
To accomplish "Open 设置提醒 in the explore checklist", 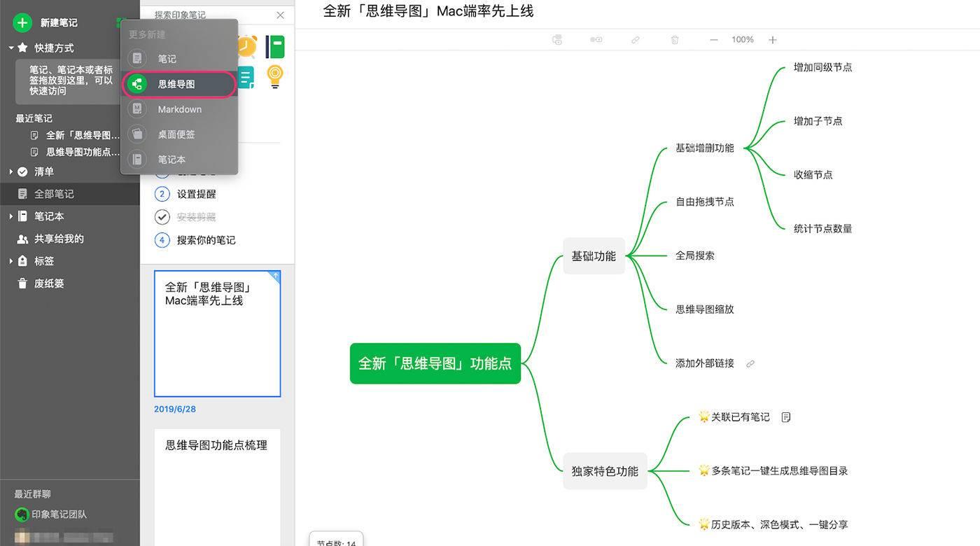I will [197, 194].
